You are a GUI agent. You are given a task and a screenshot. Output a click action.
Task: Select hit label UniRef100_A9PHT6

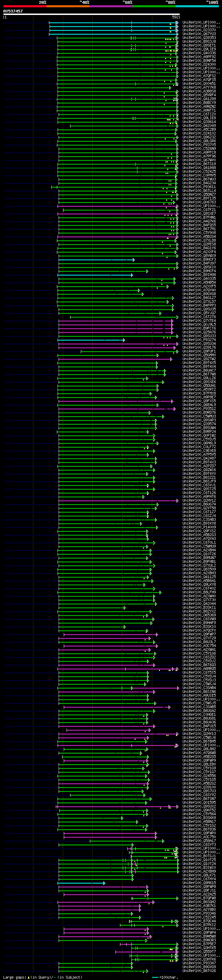click(199, 496)
